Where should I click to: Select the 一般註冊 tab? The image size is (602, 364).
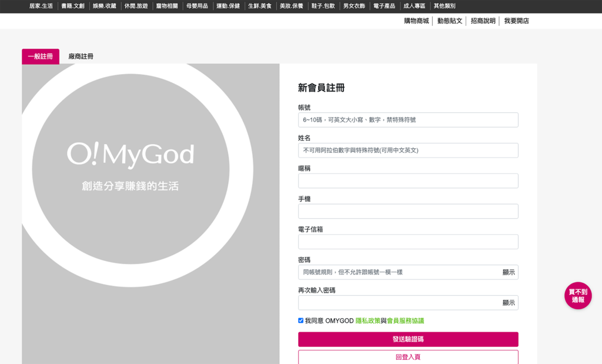(x=41, y=56)
